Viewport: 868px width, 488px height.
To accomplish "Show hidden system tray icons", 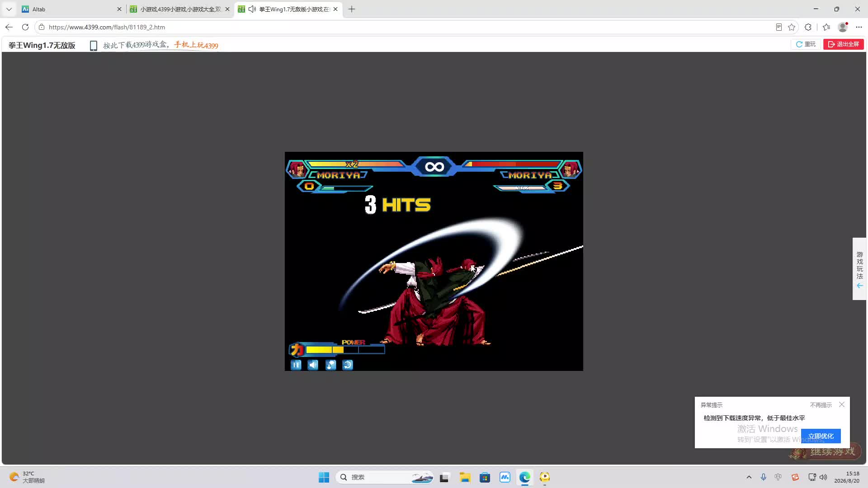I will 749,477.
